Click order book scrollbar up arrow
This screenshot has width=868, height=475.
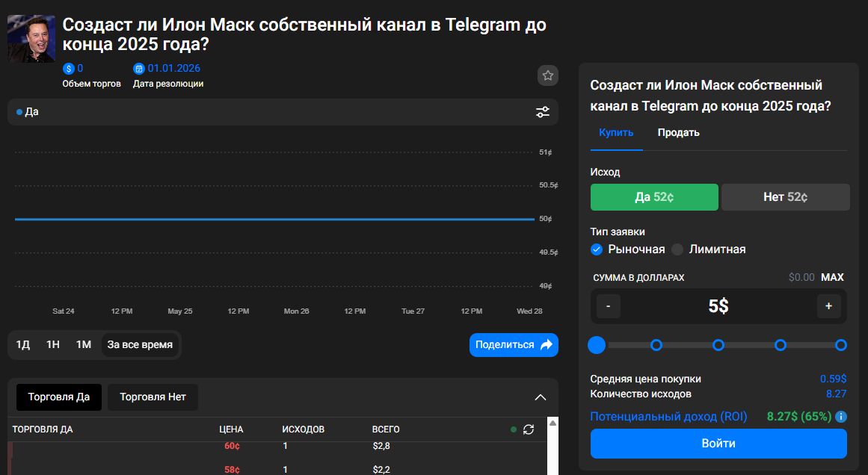[552, 423]
